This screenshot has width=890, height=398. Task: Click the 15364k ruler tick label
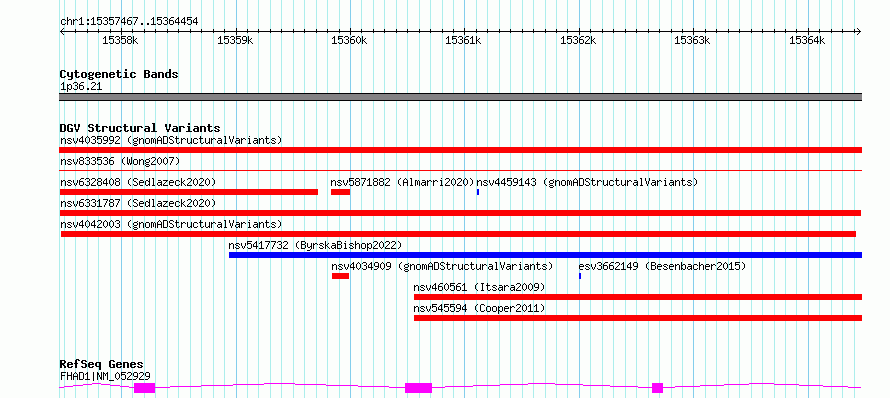click(x=807, y=40)
